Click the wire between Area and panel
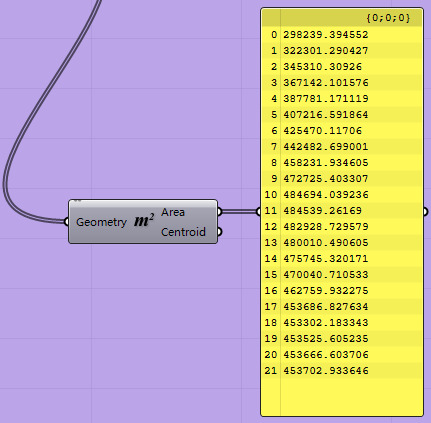Screen dimensions: 431x423 [x=239, y=211]
